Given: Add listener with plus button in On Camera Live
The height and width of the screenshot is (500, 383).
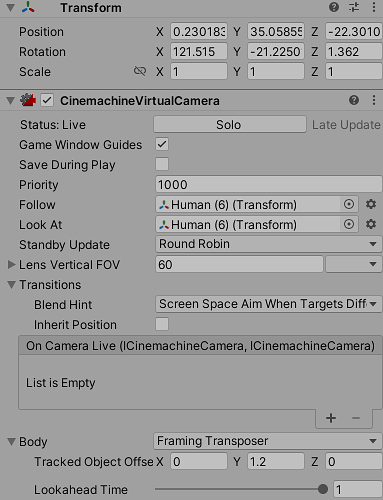Looking at the screenshot, I should 331,418.
